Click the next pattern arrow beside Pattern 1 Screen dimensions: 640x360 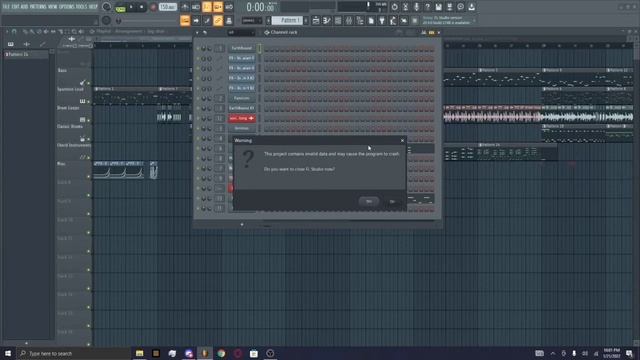click(x=306, y=20)
